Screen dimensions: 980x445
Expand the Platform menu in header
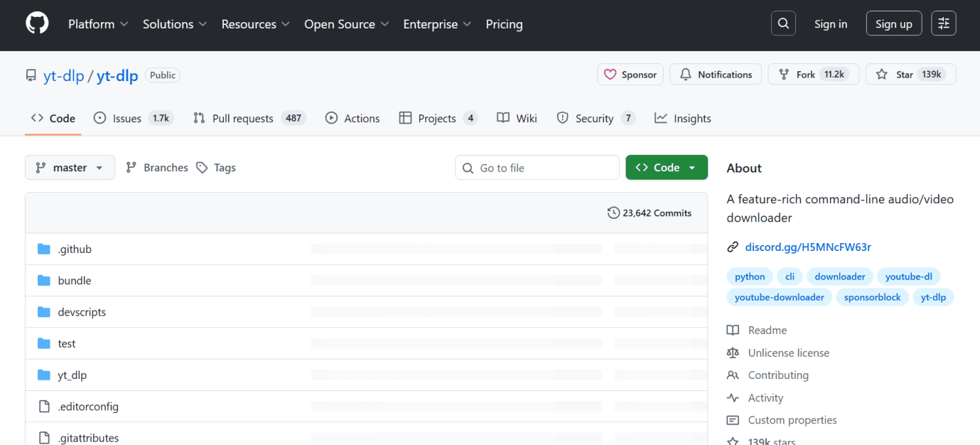tap(98, 24)
